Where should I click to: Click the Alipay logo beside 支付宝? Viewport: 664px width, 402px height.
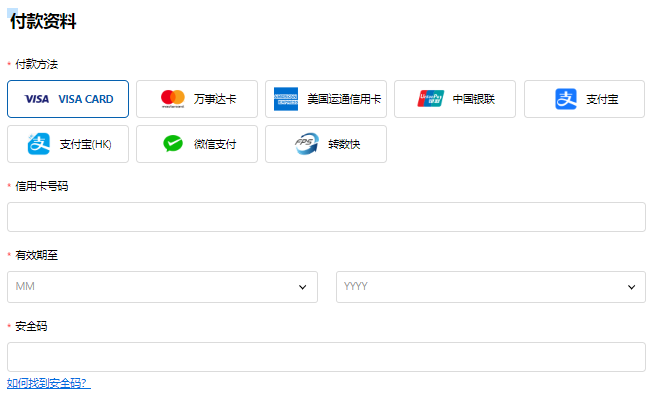point(566,99)
